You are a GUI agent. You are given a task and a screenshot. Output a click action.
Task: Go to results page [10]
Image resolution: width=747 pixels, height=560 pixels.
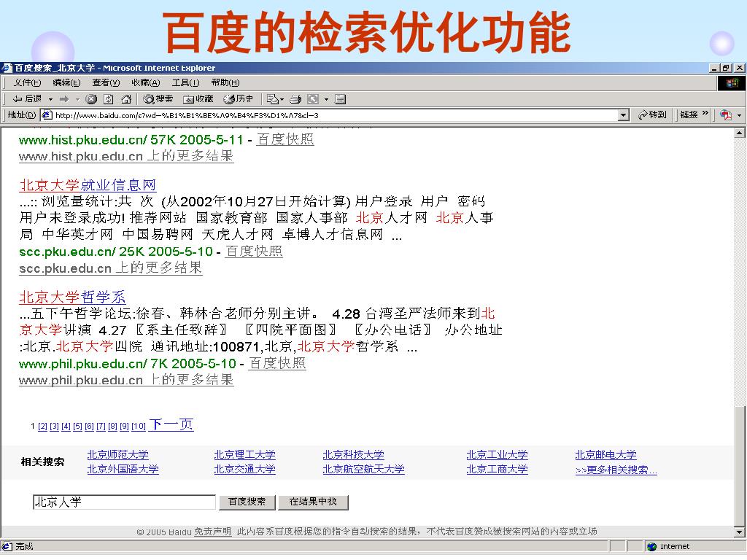[138, 426]
